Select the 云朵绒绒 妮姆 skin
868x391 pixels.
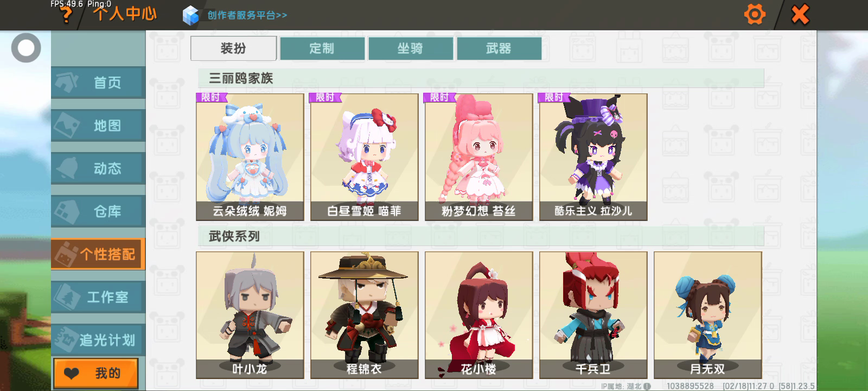click(x=250, y=157)
